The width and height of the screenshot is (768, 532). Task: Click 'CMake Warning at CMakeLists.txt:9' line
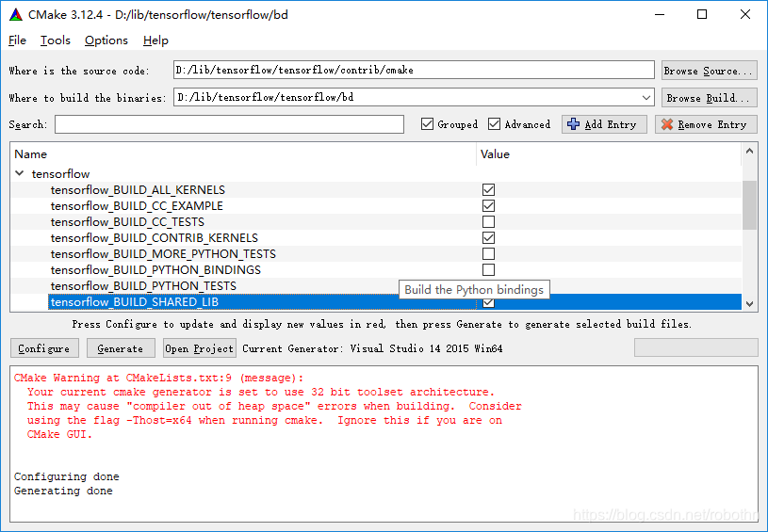158,378
